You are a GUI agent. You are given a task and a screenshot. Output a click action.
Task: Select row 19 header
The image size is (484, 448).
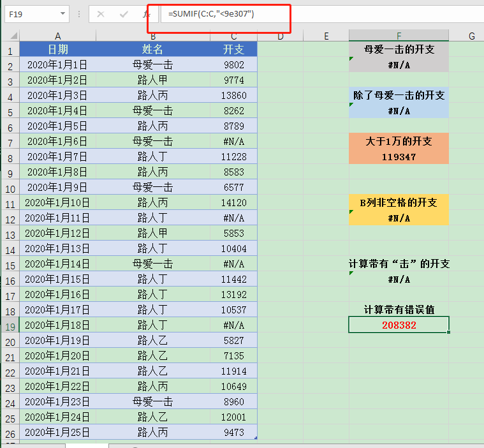(10, 325)
